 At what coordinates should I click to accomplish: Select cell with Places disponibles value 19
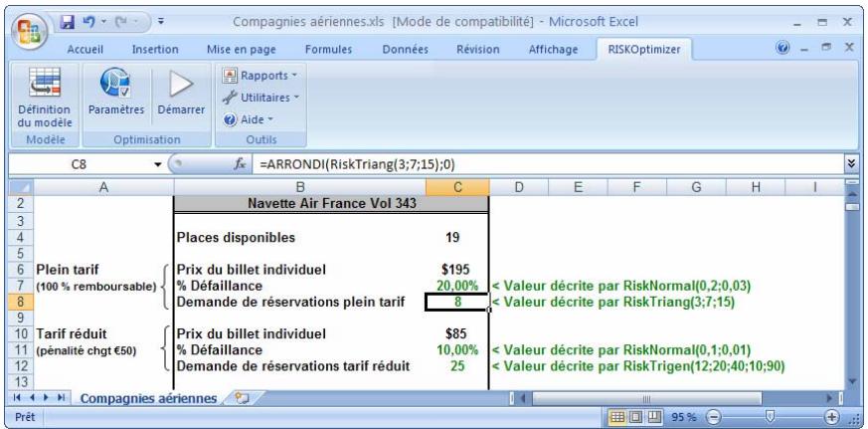457,238
